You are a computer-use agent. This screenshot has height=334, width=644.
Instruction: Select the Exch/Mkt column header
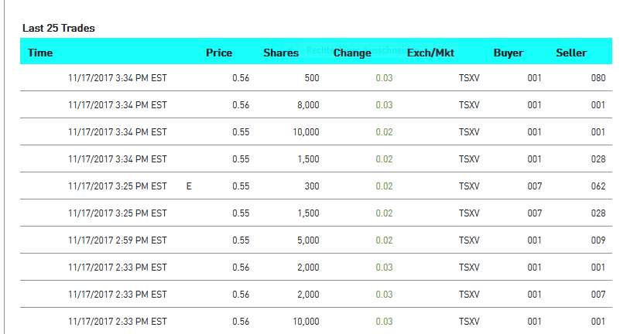point(430,53)
